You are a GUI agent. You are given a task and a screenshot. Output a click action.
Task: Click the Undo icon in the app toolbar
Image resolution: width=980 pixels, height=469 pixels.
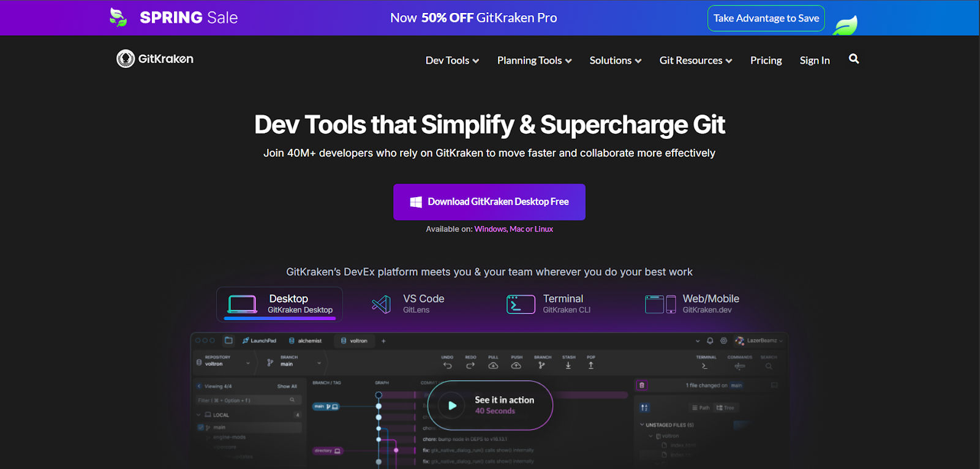click(x=447, y=366)
